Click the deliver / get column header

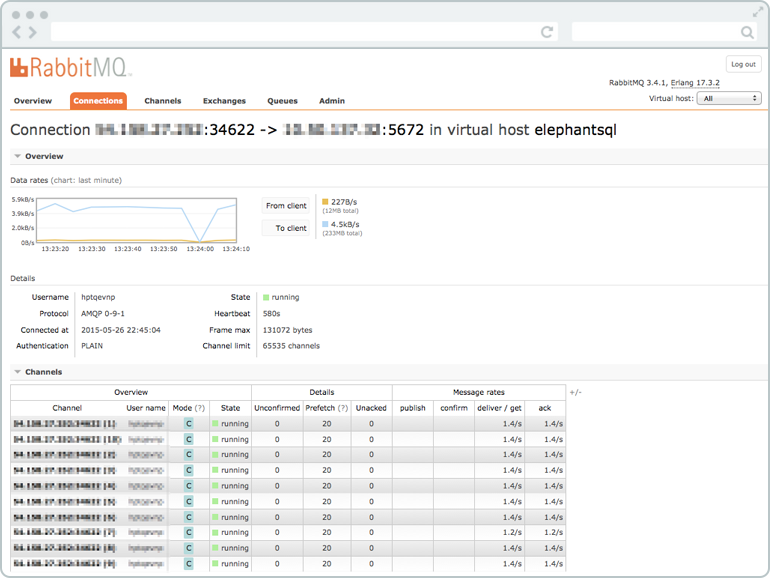499,408
